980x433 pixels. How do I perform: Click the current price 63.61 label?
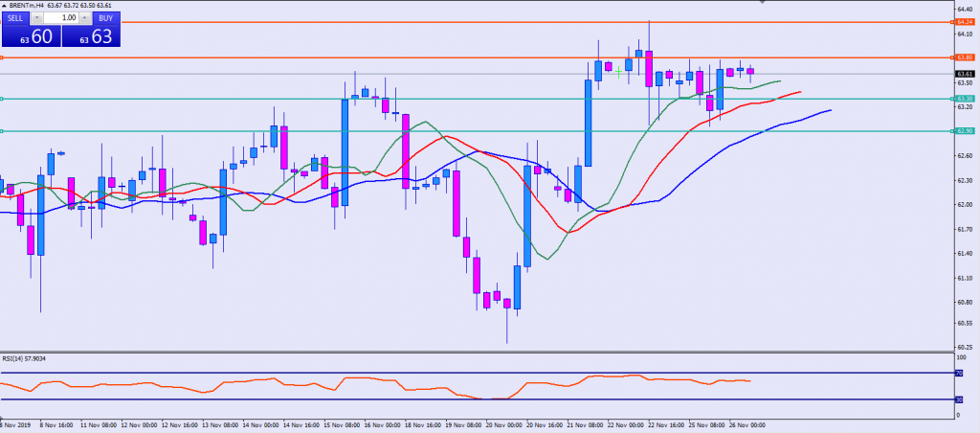(965, 74)
